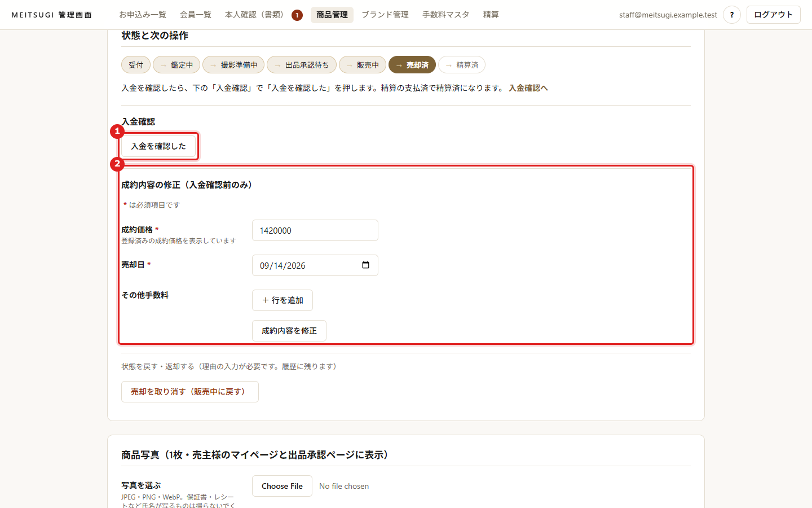Click the staff@meitsugi.example.test account text
Viewport: 812px width, 508px height.
(668, 15)
